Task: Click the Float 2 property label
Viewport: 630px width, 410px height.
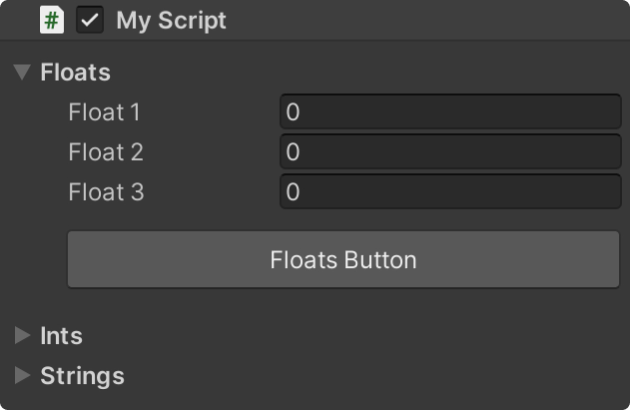Action: click(106, 152)
